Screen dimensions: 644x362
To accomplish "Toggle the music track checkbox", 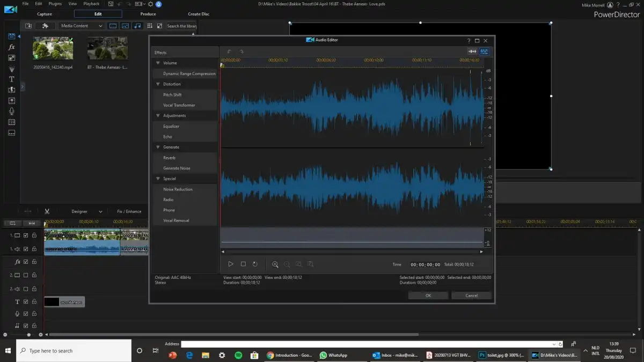I will 26,326.
